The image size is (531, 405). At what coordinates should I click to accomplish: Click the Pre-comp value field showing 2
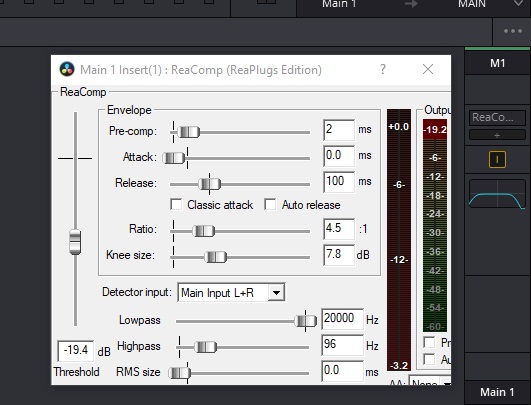(x=339, y=130)
